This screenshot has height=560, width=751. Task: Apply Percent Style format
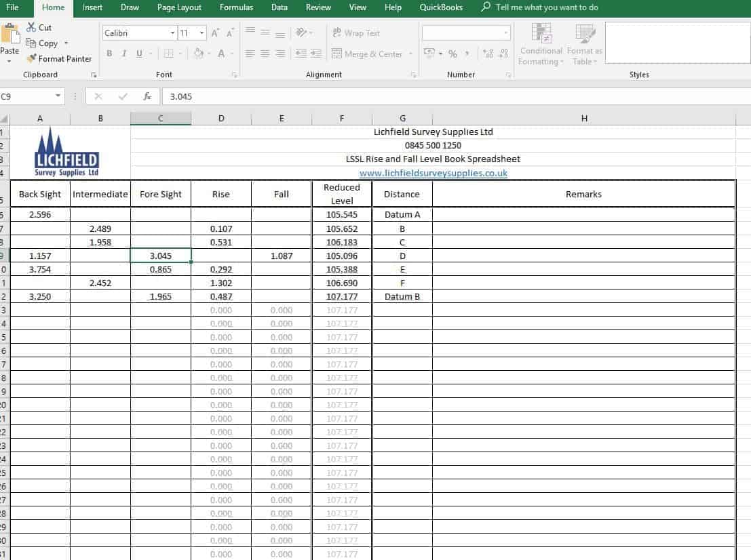(x=452, y=54)
